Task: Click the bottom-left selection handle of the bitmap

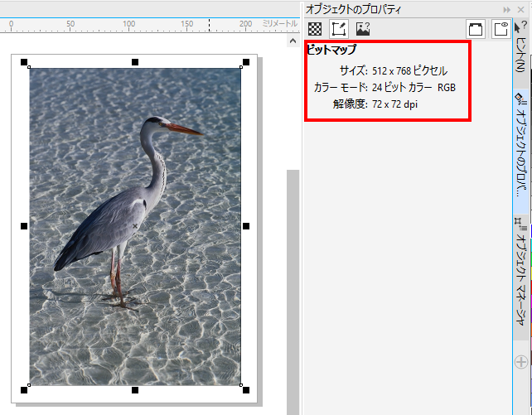Action: pyautogui.click(x=24, y=390)
